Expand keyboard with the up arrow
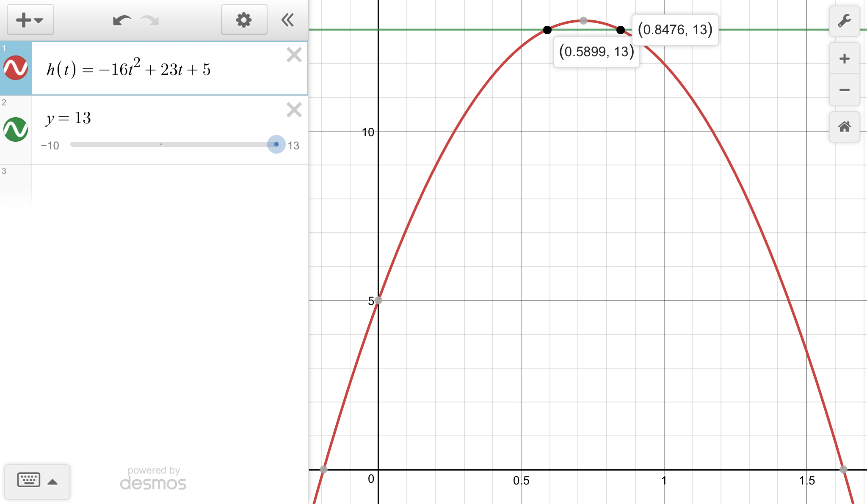The width and height of the screenshot is (867, 504). click(x=53, y=482)
